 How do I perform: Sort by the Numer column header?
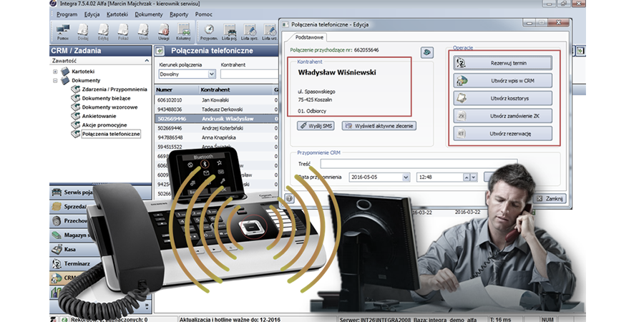tap(177, 89)
